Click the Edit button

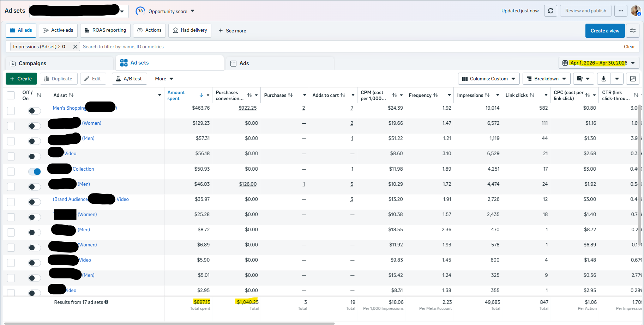pyautogui.click(x=93, y=79)
